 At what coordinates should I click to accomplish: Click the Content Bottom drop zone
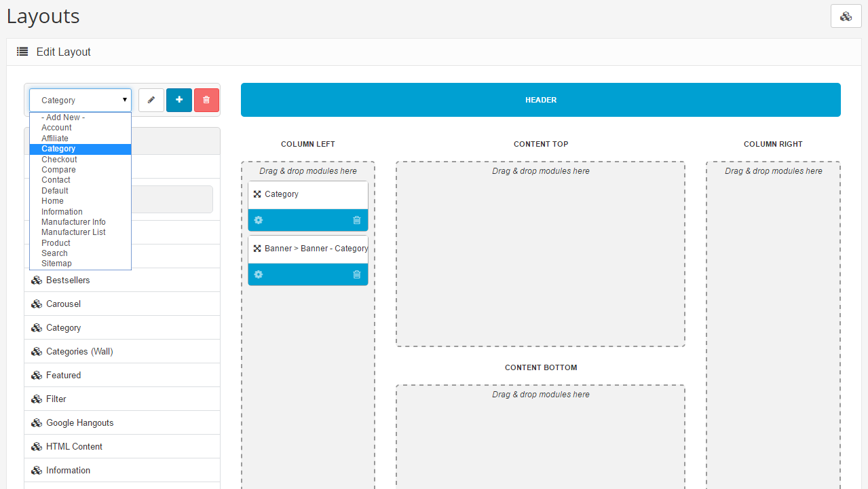(541, 437)
